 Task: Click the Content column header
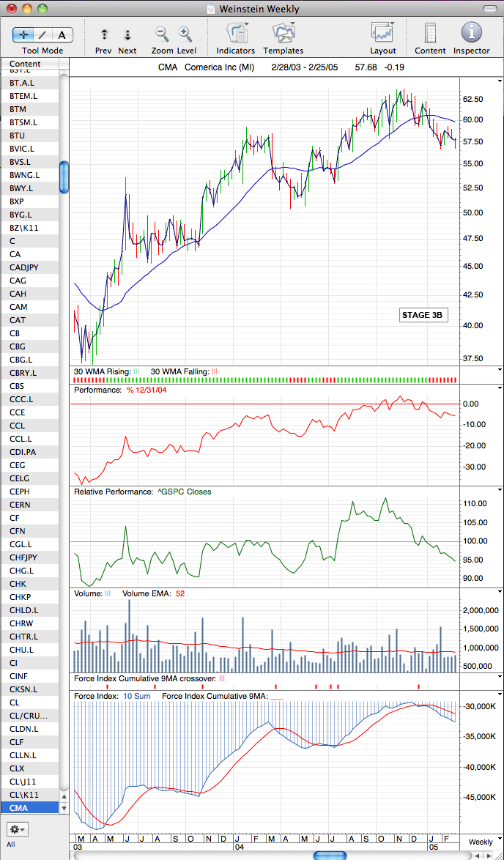click(29, 64)
